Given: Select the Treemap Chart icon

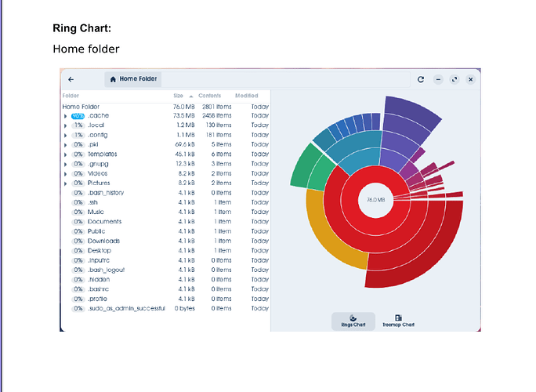Looking at the screenshot, I should [398, 318].
